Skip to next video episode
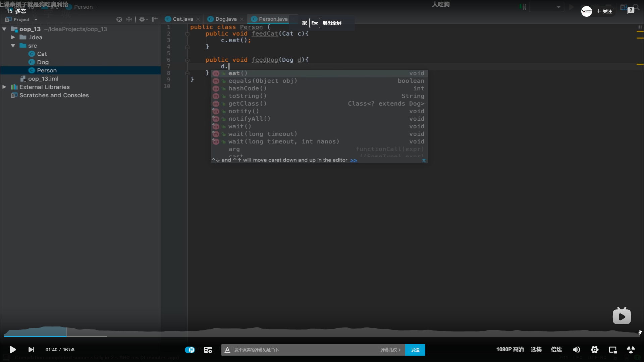The height and width of the screenshot is (362, 644). [x=31, y=350]
